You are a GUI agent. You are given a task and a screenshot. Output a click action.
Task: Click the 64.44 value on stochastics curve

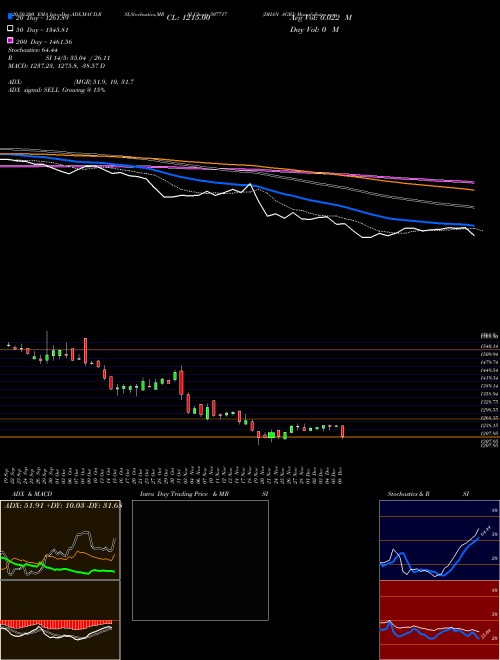coord(486,530)
